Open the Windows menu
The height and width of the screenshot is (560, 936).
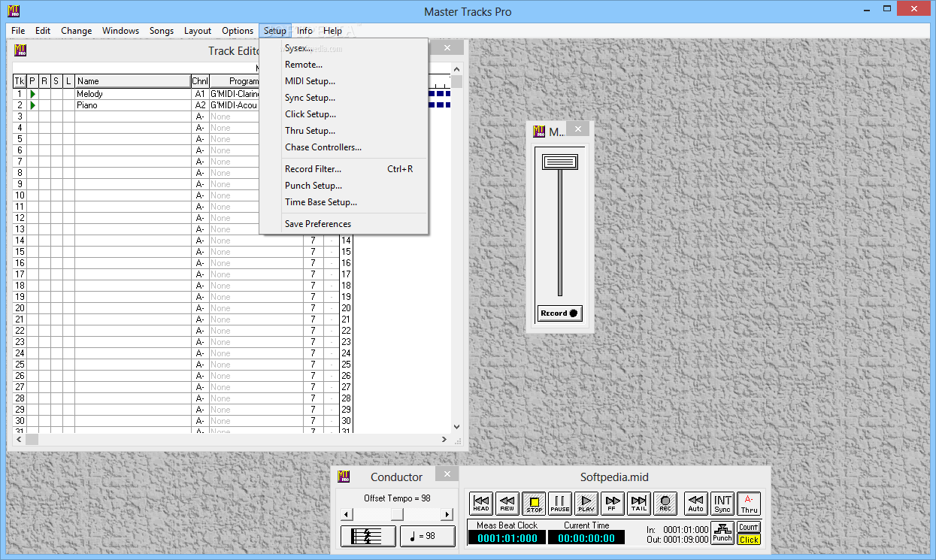[120, 31]
